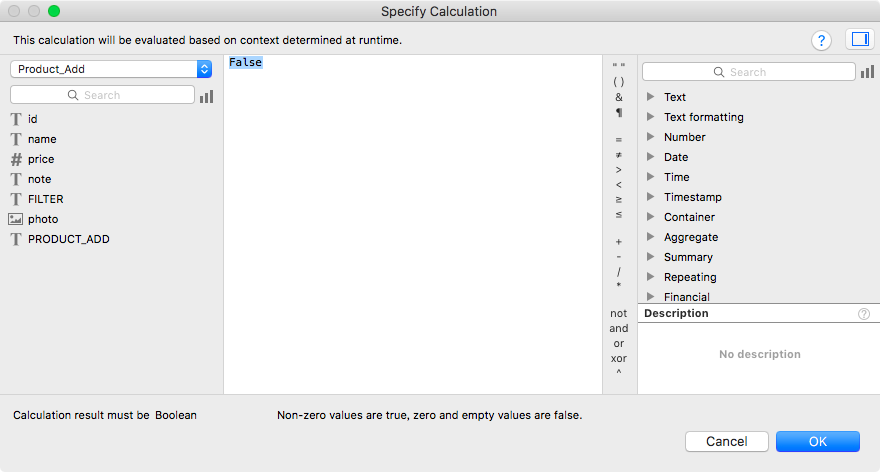Insert plus operator
This screenshot has width=880, height=472.
click(x=618, y=242)
